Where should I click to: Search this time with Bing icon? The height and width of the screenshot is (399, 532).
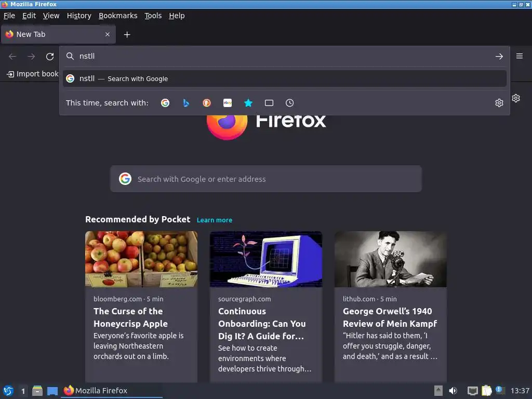[186, 103]
